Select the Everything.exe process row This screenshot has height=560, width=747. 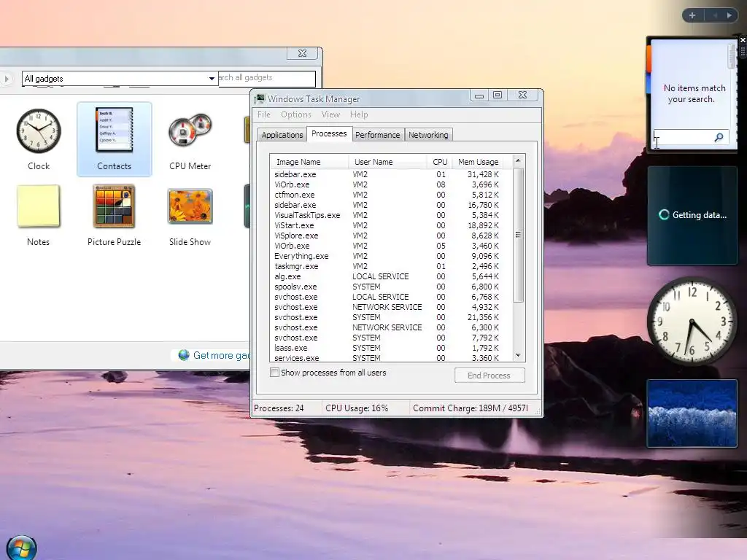point(392,256)
